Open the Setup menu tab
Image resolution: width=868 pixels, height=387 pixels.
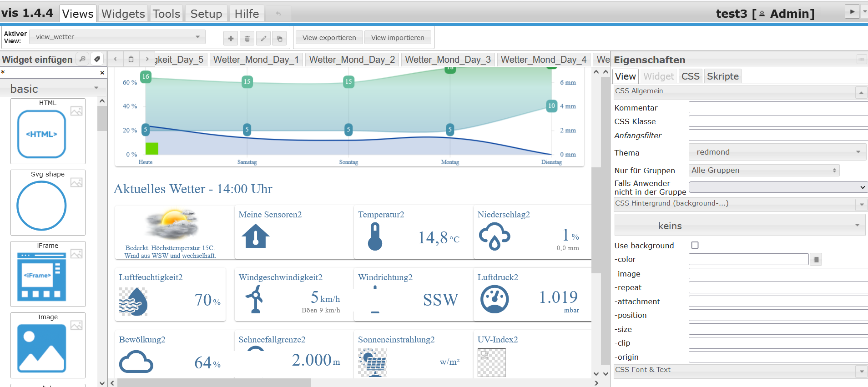[x=206, y=14]
